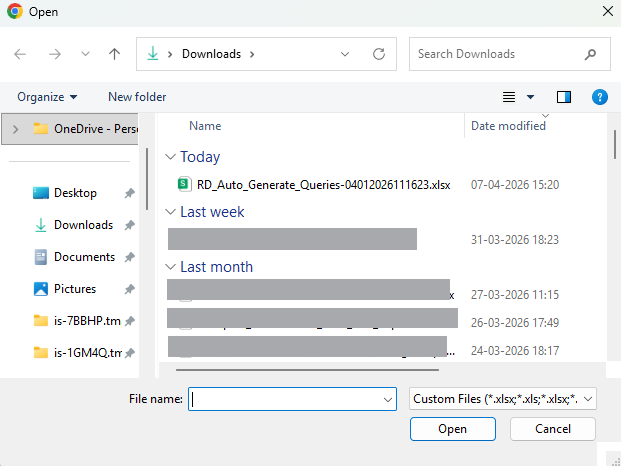
Task: Create a New folder
Action: pyautogui.click(x=137, y=97)
